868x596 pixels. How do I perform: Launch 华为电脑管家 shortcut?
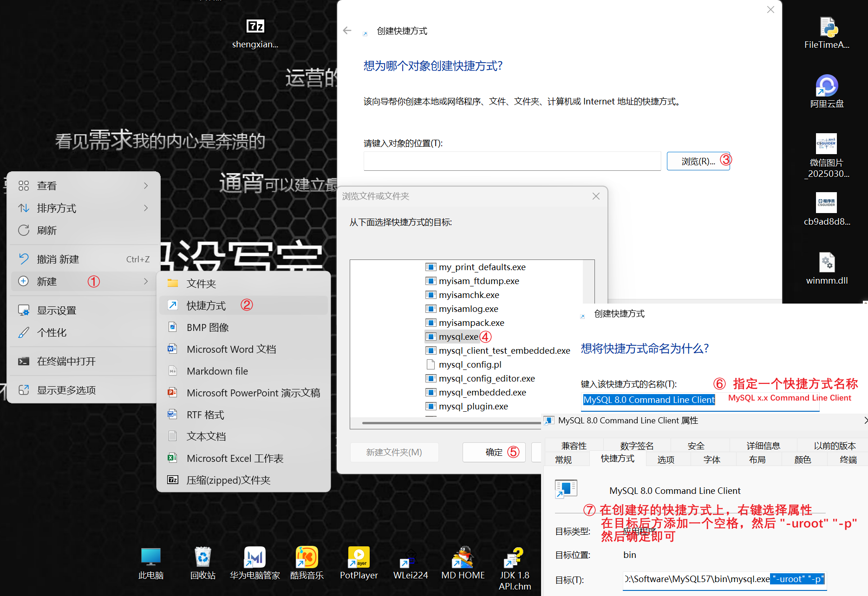255,563
